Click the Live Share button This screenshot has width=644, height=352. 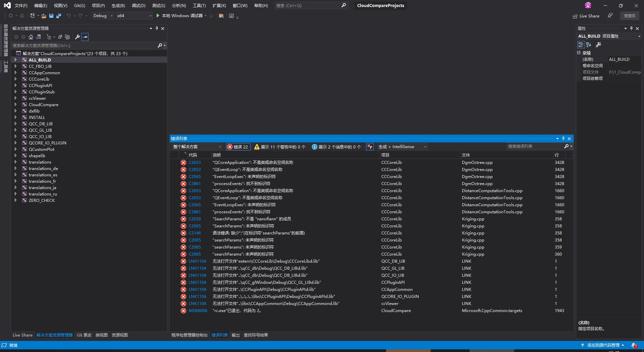586,16
